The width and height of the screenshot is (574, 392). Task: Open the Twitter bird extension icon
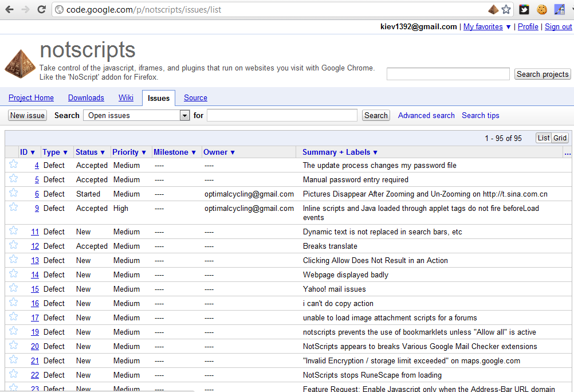coord(524,9)
